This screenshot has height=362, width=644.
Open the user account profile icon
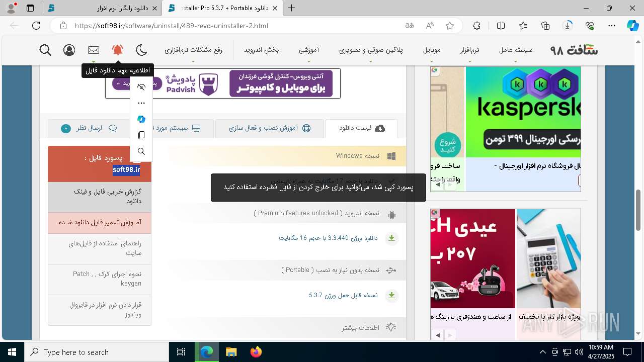tap(69, 50)
